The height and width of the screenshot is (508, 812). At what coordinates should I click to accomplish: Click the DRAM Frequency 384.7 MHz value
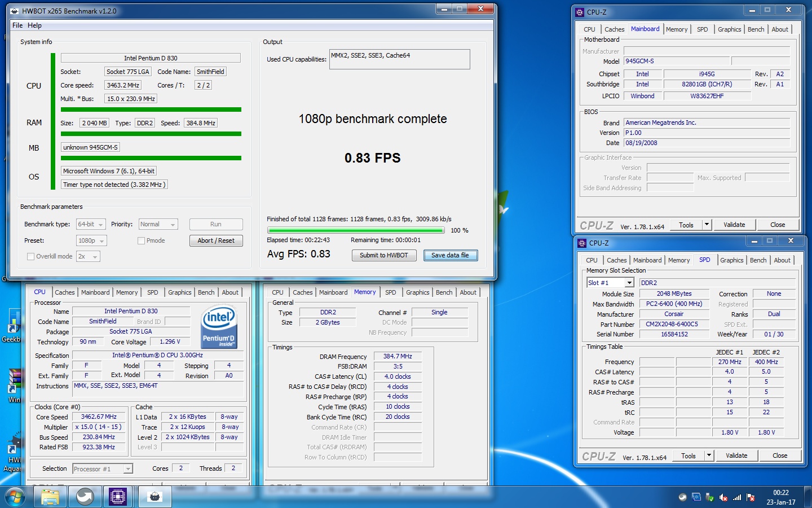point(398,356)
